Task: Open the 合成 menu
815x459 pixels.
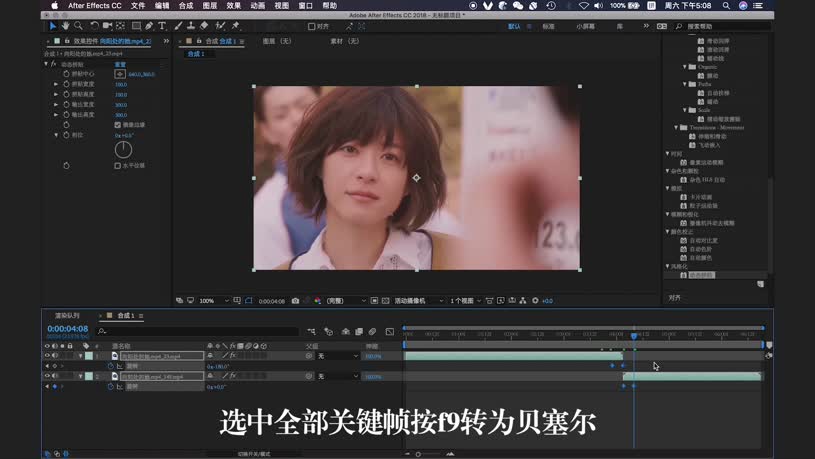Action: [186, 6]
